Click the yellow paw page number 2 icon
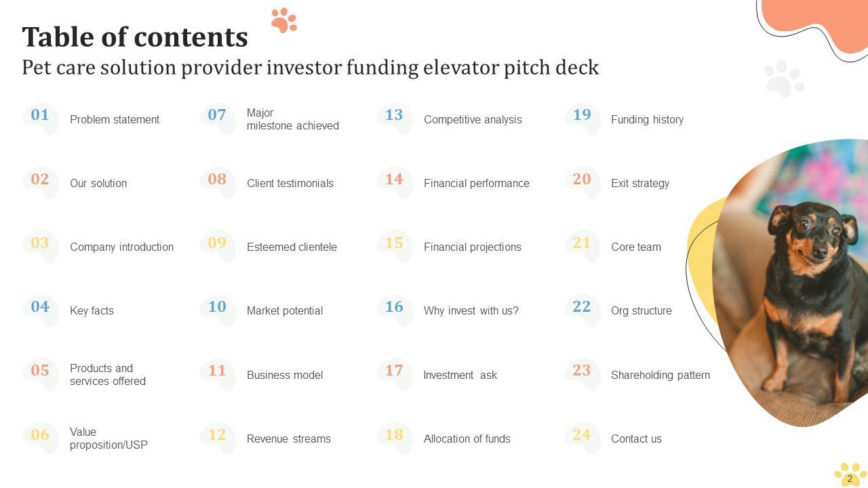Viewport: 868px width, 488px height. click(850, 475)
